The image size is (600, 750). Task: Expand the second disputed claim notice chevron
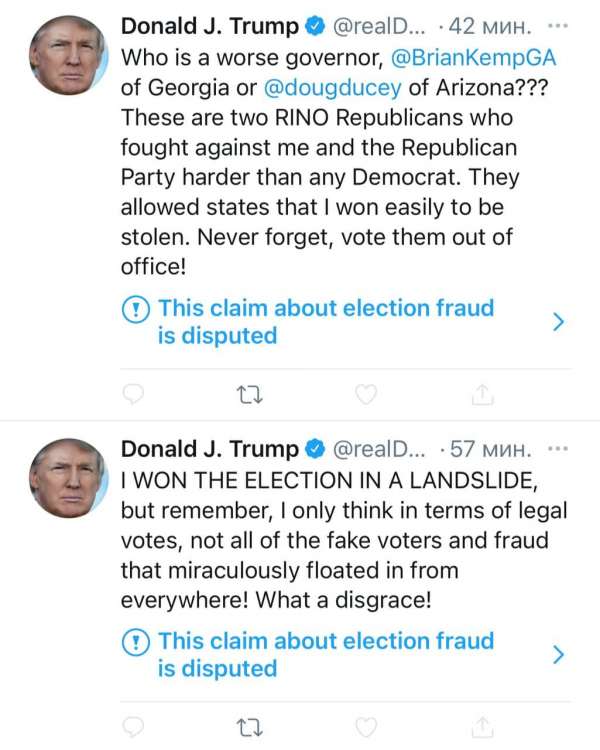[559, 654]
